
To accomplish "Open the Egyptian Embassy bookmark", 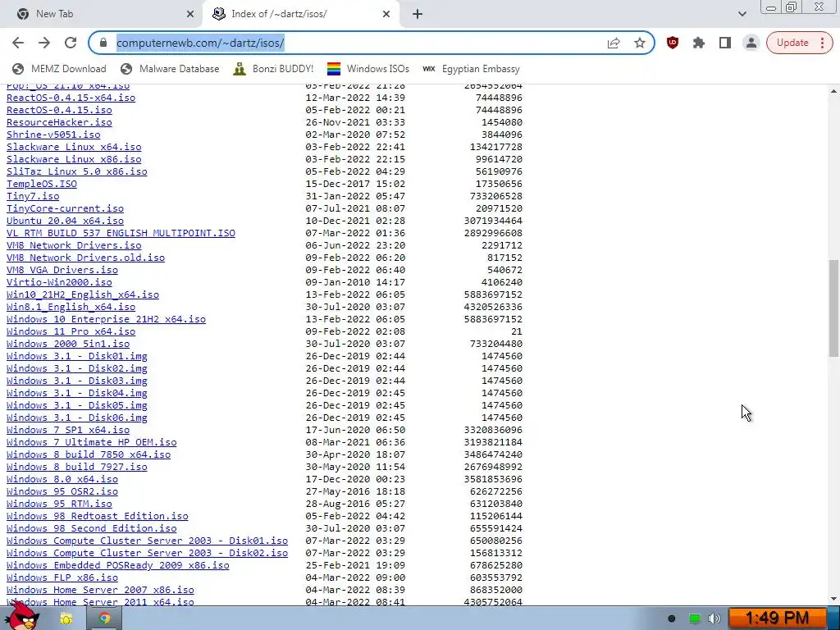I will click(472, 69).
